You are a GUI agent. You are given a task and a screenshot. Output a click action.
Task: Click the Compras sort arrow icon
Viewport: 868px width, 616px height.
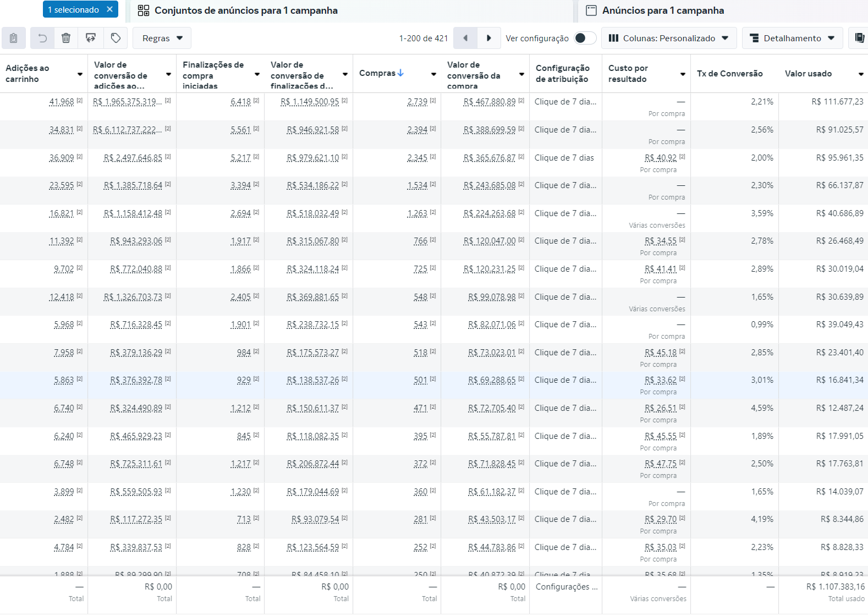tap(400, 73)
